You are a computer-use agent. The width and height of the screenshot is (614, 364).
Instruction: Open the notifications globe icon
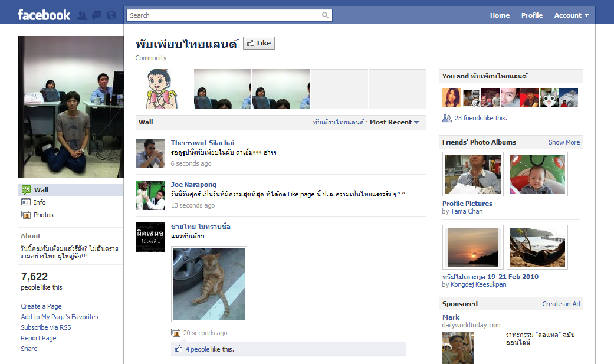(x=111, y=15)
